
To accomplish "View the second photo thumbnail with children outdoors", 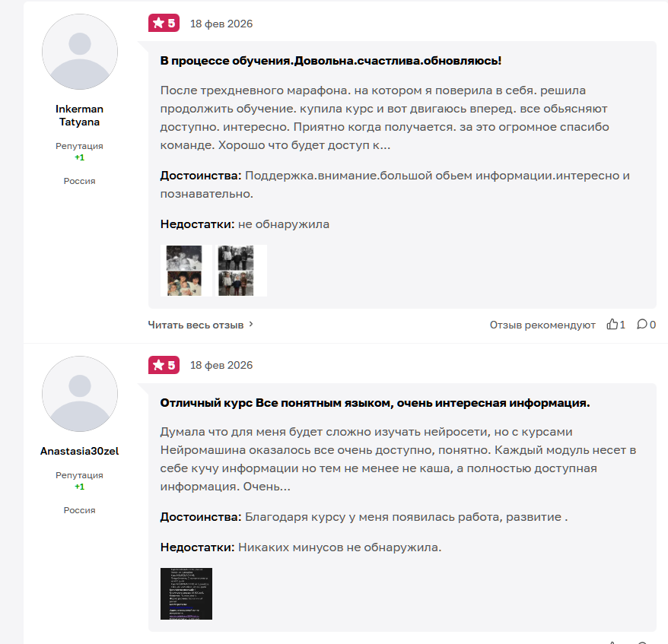I will pyautogui.click(x=241, y=270).
